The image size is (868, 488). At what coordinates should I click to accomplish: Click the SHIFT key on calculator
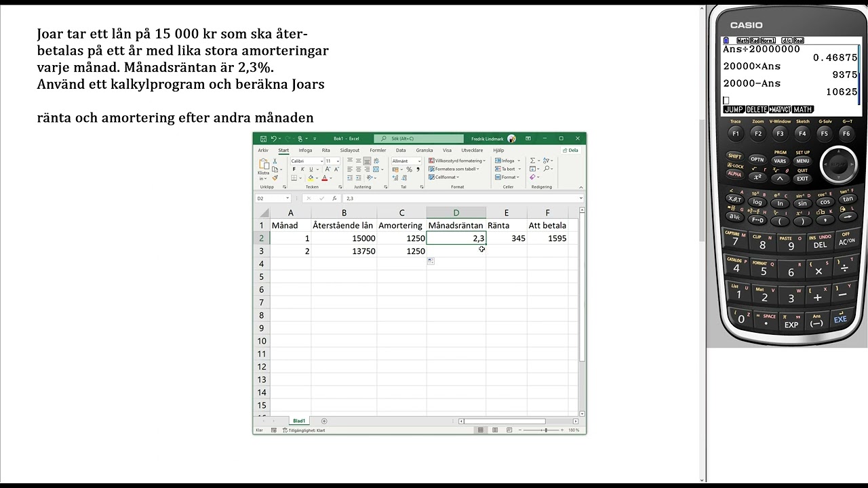735,156
